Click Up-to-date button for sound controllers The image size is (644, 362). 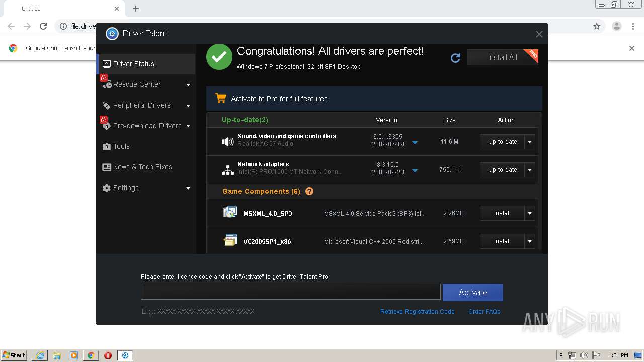(x=502, y=142)
